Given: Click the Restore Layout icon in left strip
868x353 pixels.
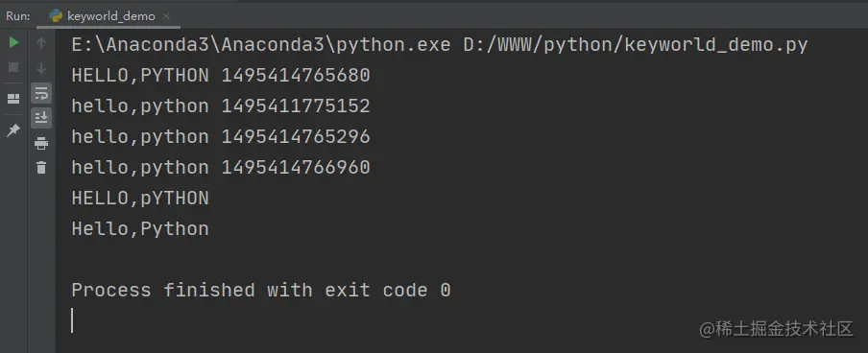Looking at the screenshot, I should pyautogui.click(x=13, y=99).
